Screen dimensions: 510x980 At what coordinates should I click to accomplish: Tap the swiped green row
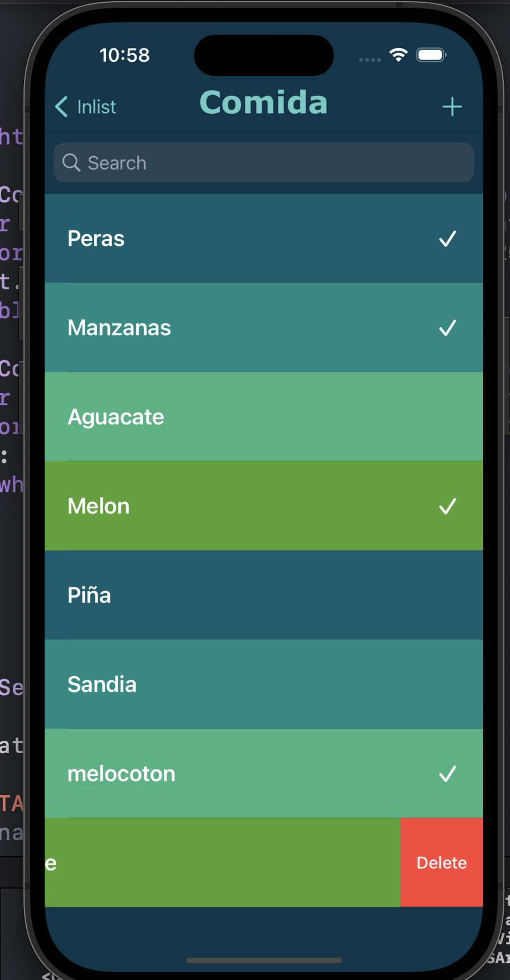[x=223, y=862]
